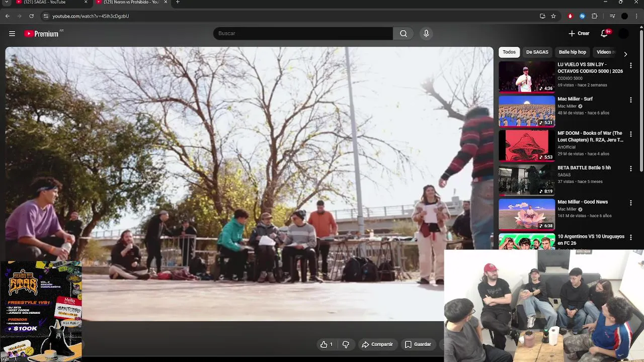
Task: Select the Todos filter chip
Action: coord(509,52)
